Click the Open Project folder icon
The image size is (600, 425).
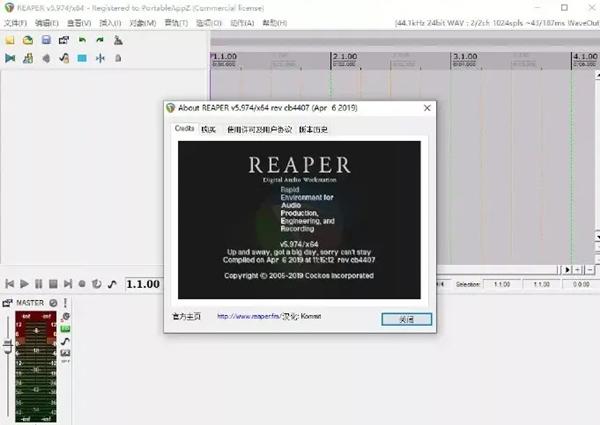[28, 40]
